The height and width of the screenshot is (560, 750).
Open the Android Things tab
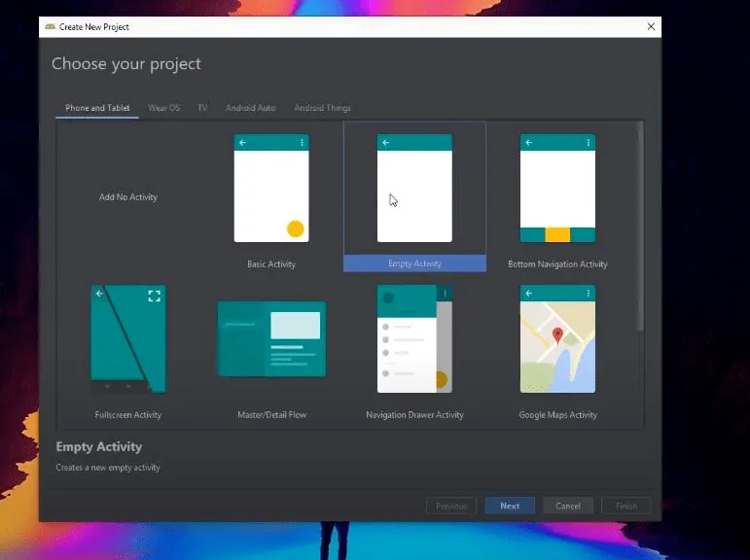(322, 108)
